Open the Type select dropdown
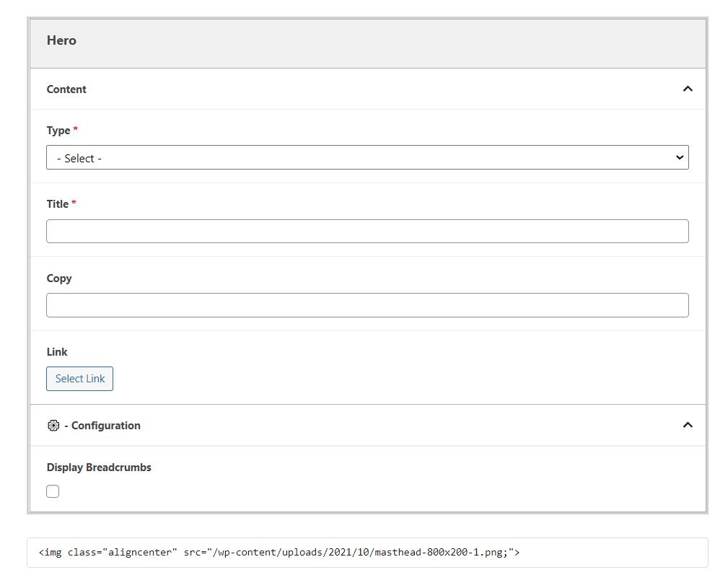 coord(367,158)
